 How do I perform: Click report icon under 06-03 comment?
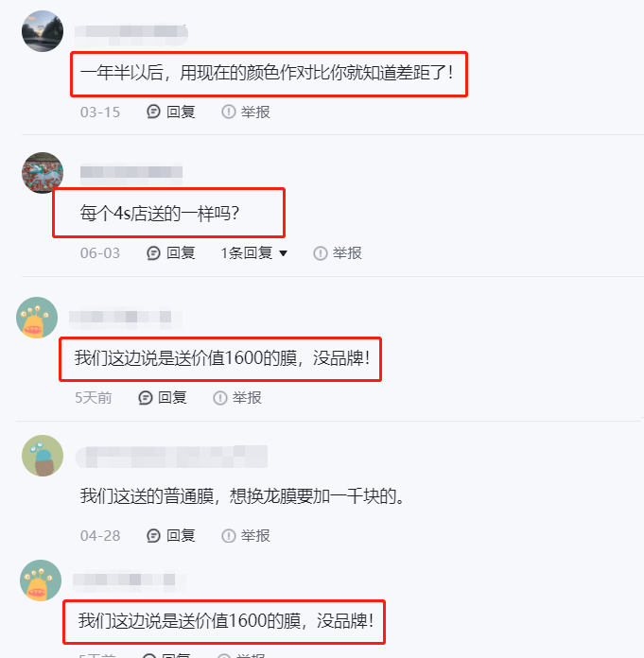pyautogui.click(x=321, y=253)
